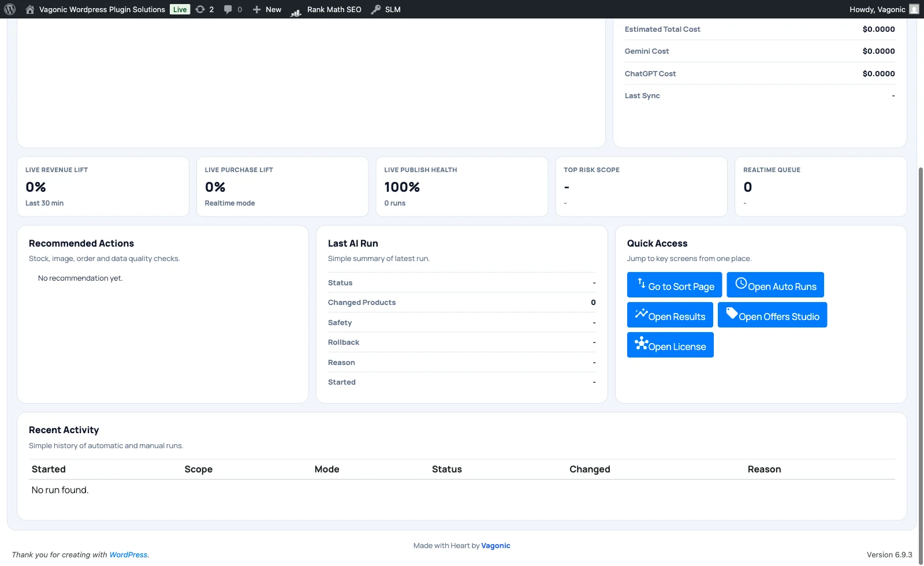The height and width of the screenshot is (566, 924).
Task: Click Open Auto Runs button
Action: (775, 285)
